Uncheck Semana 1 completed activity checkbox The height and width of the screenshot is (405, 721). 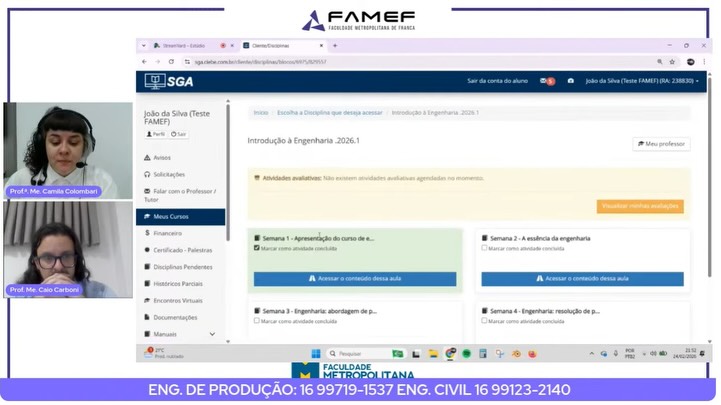click(257, 248)
